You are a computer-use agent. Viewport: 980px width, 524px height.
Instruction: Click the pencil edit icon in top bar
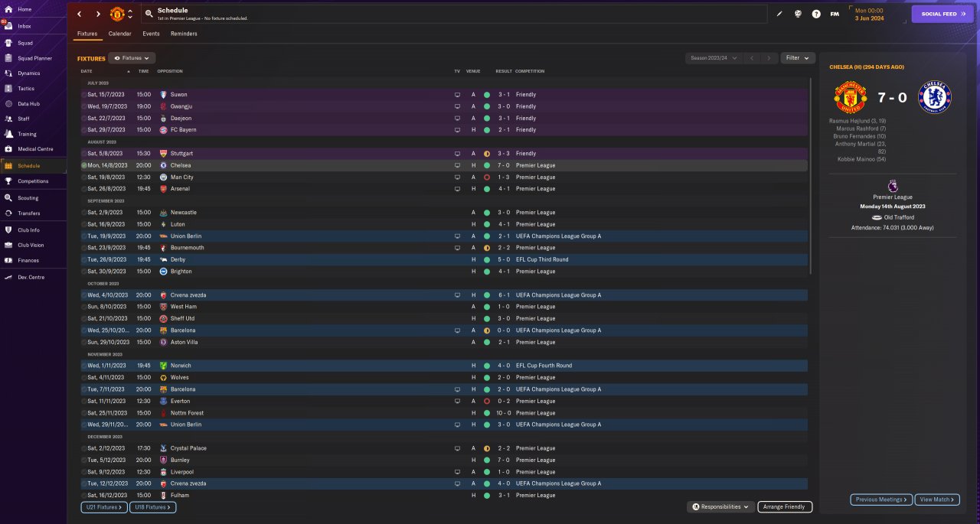tap(779, 14)
